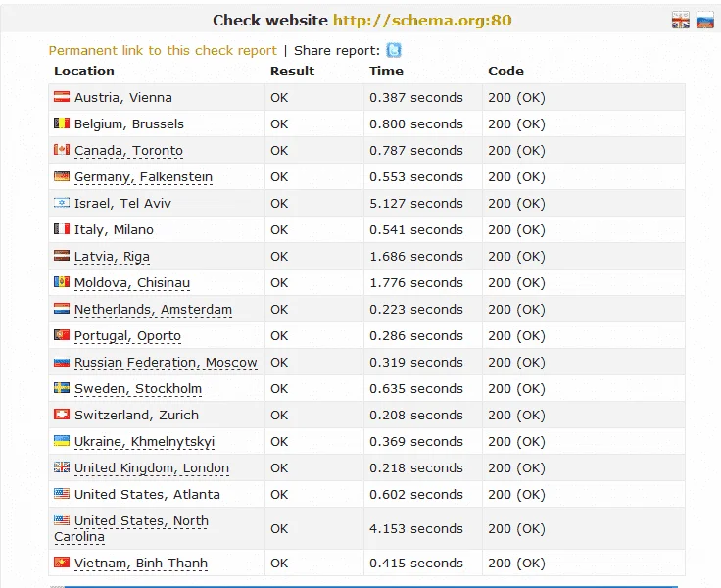Screen dimensions: 721x588
Task: Switch language with the Russian flag icon
Action: pos(704,21)
